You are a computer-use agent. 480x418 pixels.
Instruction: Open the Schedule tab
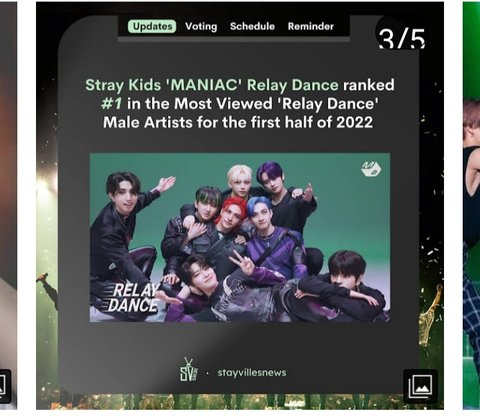pyautogui.click(x=252, y=26)
